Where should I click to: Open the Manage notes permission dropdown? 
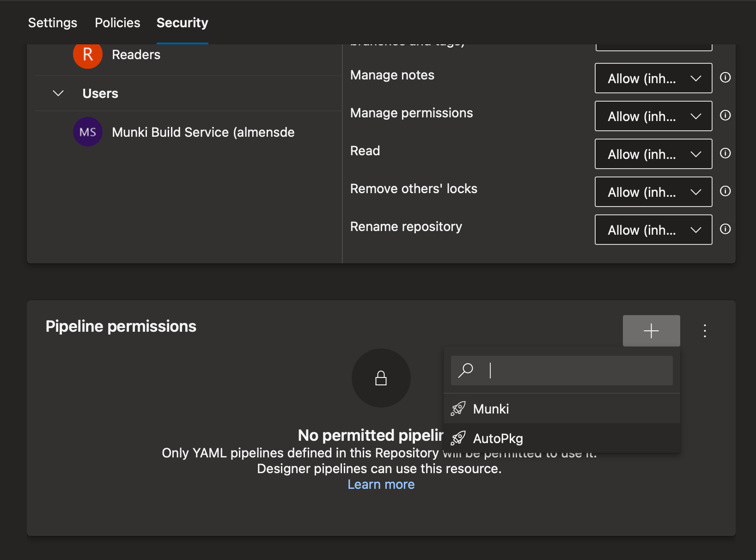653,78
